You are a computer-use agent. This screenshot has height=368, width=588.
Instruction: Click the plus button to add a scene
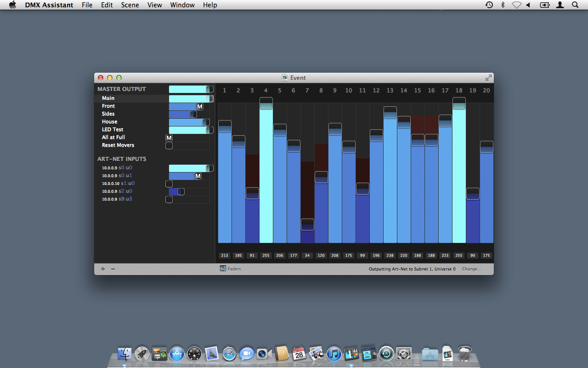pos(103,269)
